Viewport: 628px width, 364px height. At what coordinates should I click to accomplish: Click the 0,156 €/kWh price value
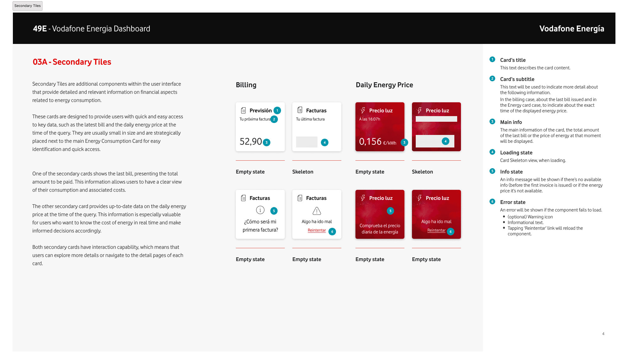378,142
